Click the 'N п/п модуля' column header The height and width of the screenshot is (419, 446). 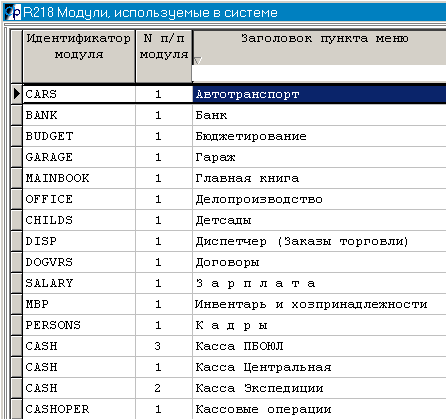tap(164, 56)
